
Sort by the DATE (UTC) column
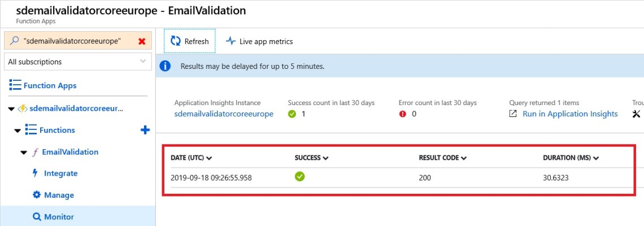point(191,158)
